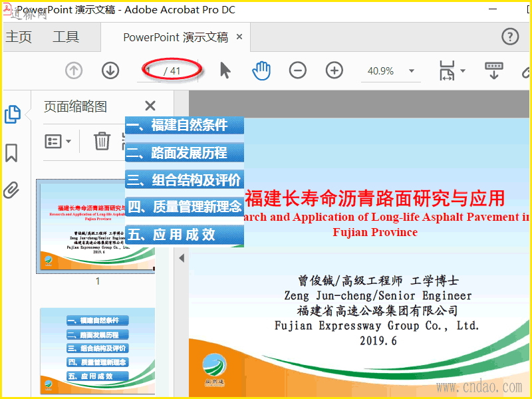
Task: Go to previous page with up arrow
Action: tap(74, 70)
